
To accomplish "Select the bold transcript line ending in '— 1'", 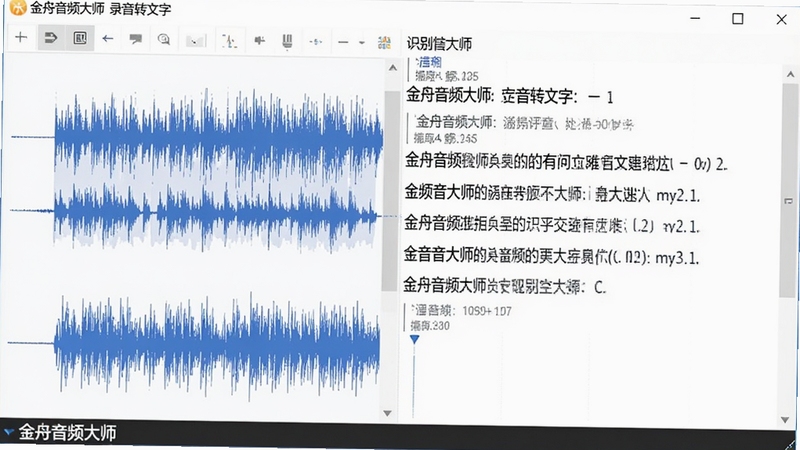I will tap(509, 95).
